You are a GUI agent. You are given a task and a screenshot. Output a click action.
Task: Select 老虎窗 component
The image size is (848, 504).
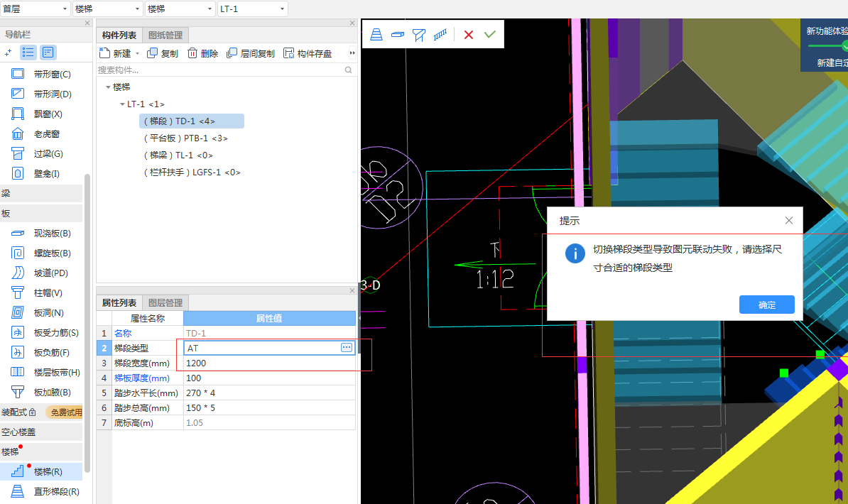[36, 134]
